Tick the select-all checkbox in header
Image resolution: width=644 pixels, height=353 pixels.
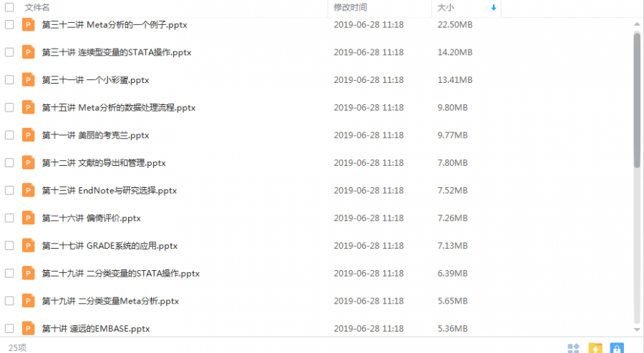click(x=9, y=7)
